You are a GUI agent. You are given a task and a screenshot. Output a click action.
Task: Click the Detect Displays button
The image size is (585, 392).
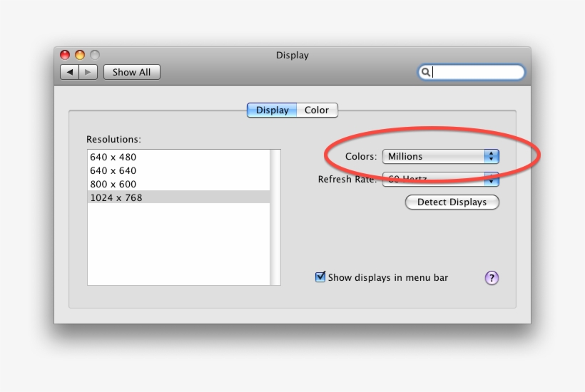[452, 202]
